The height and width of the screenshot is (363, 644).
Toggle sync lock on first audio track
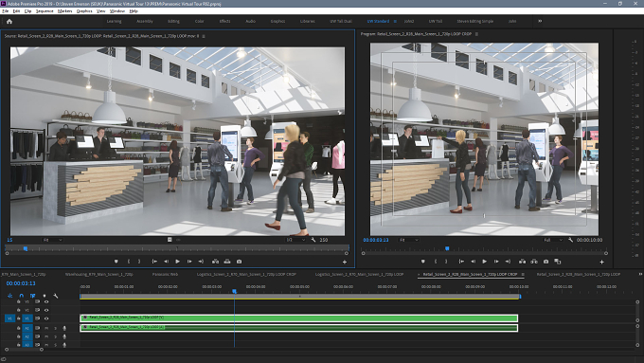pyautogui.click(x=37, y=328)
